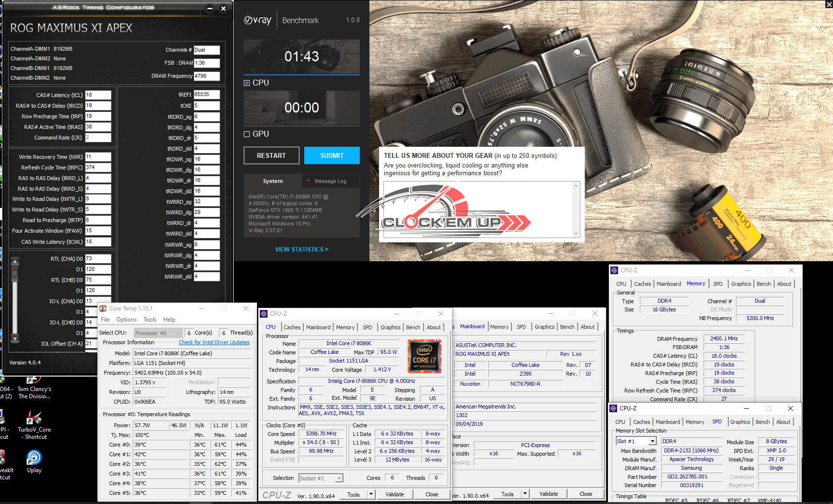Viewport: 833px width, 504px height.
Task: Expand the Slot #1 memory slot dropdown
Action: pos(652,441)
